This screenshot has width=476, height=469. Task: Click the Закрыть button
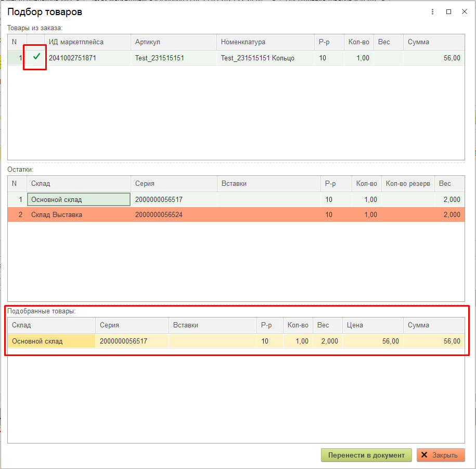[x=441, y=455]
